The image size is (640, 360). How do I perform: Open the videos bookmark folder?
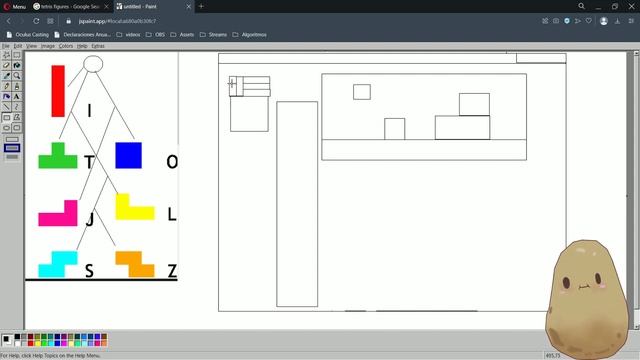(x=128, y=35)
